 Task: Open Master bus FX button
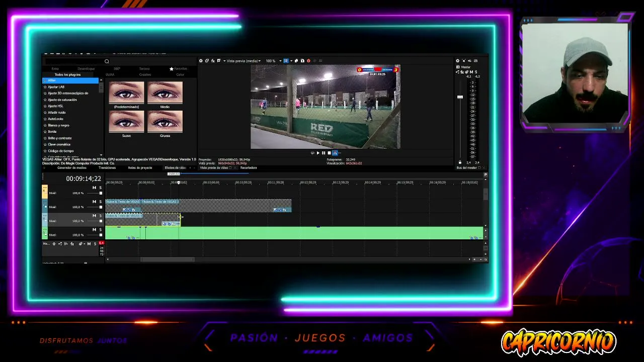tap(462, 72)
